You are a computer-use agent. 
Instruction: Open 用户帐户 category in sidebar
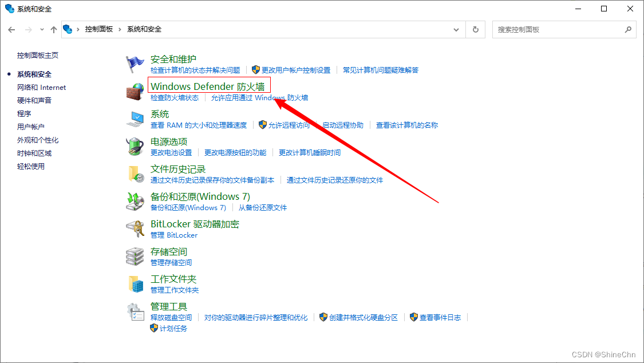(x=31, y=127)
